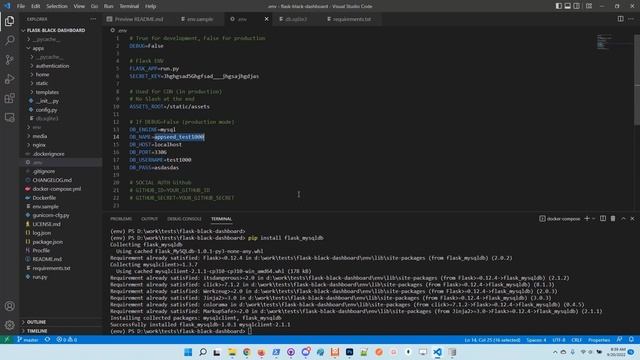Open the Selection menu

57,6
